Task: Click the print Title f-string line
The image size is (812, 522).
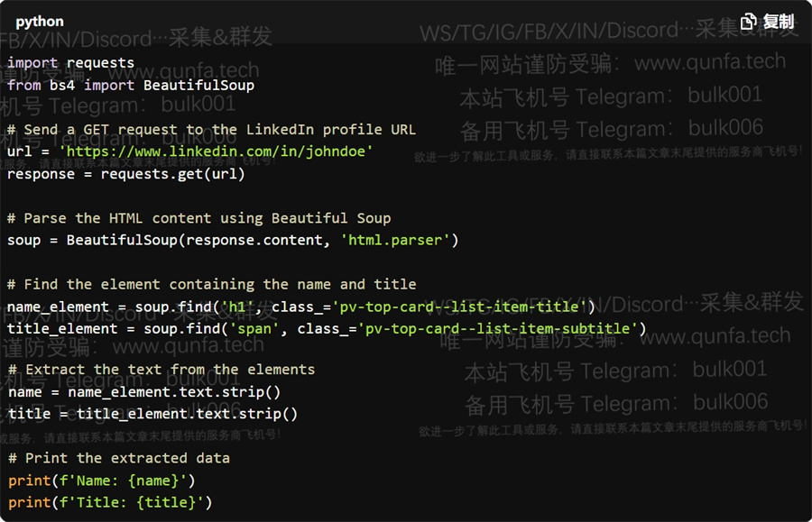Action: click(x=110, y=502)
